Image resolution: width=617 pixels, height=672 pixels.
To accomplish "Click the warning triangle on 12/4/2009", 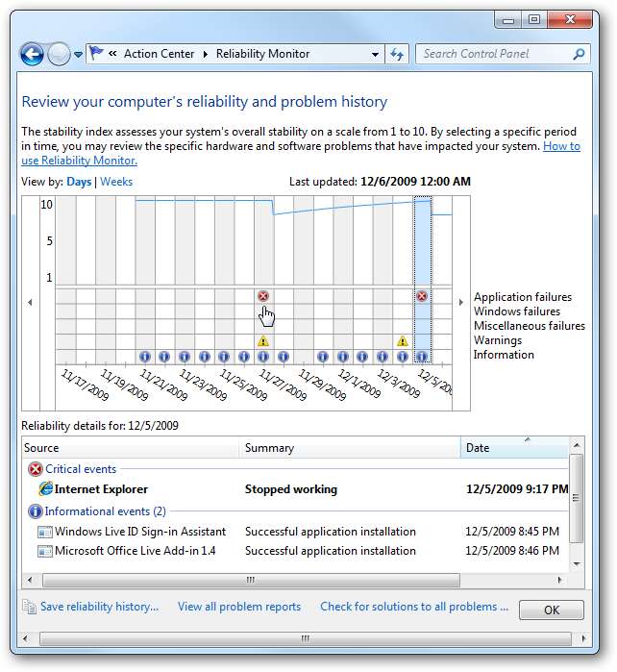I will click(403, 341).
